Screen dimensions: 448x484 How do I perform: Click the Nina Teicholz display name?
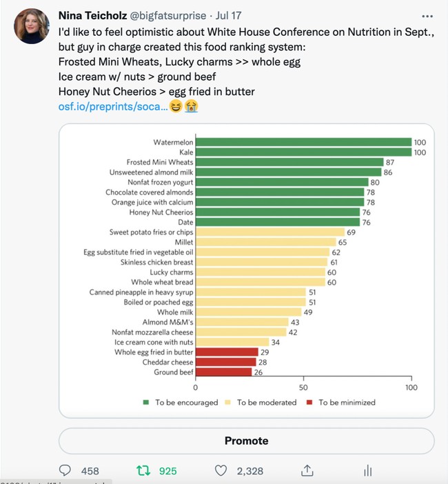(x=96, y=15)
